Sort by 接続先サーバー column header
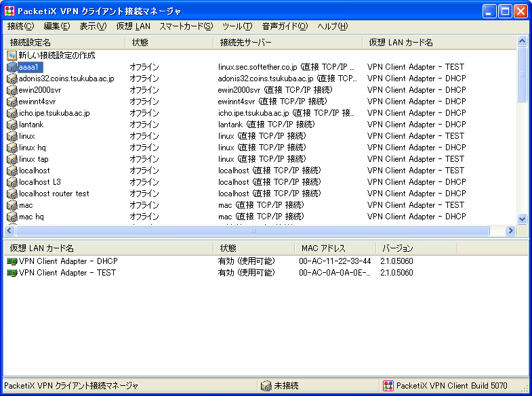Image resolution: width=532 pixels, height=396 pixels. pyautogui.click(x=287, y=43)
